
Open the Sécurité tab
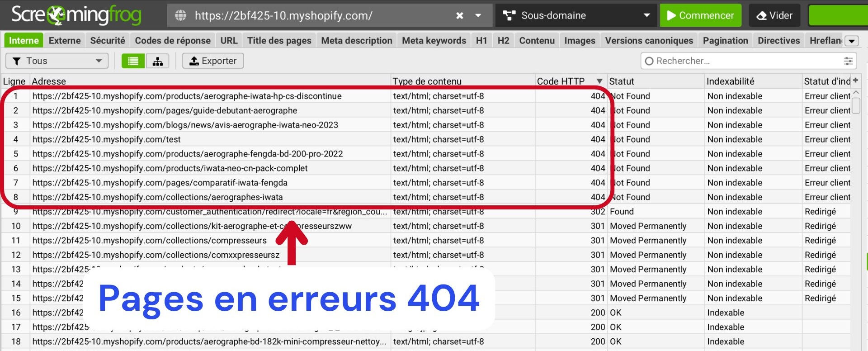pyautogui.click(x=108, y=40)
